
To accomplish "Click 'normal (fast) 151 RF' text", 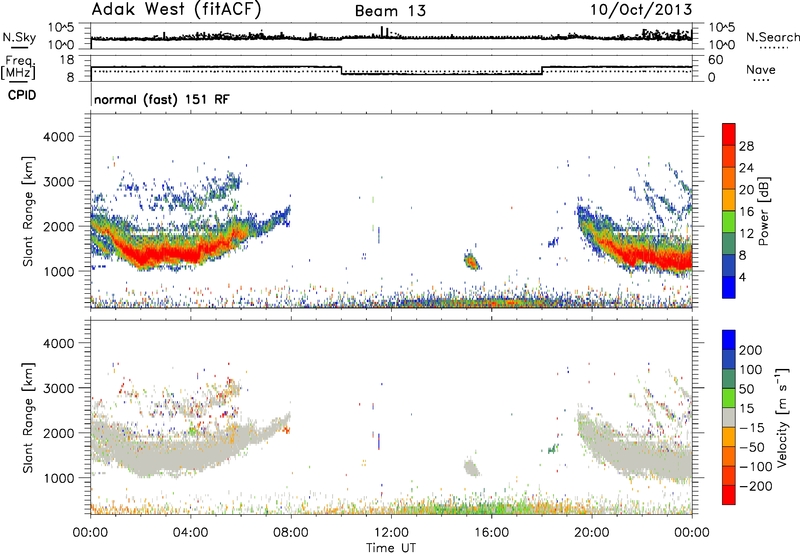I will (x=162, y=99).
